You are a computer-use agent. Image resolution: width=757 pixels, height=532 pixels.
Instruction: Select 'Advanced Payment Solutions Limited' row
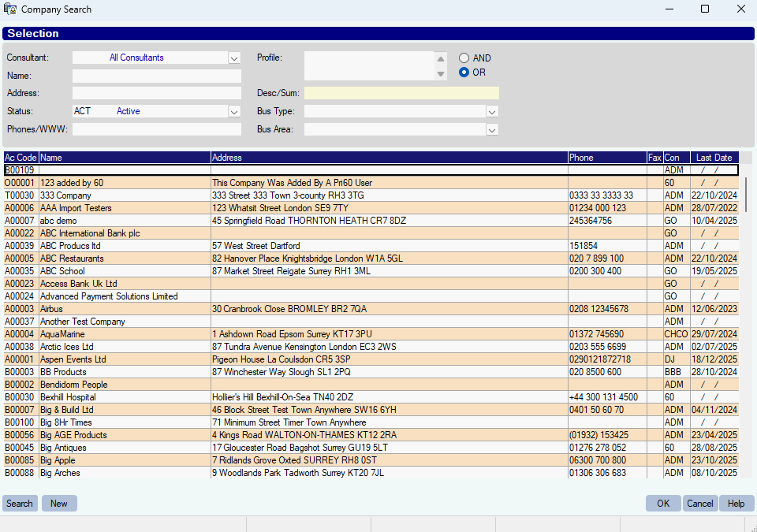371,296
